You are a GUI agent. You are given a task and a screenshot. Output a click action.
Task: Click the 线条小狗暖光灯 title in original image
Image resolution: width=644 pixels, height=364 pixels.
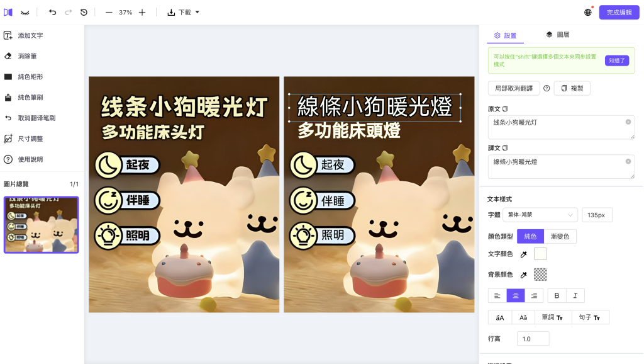tap(184, 107)
